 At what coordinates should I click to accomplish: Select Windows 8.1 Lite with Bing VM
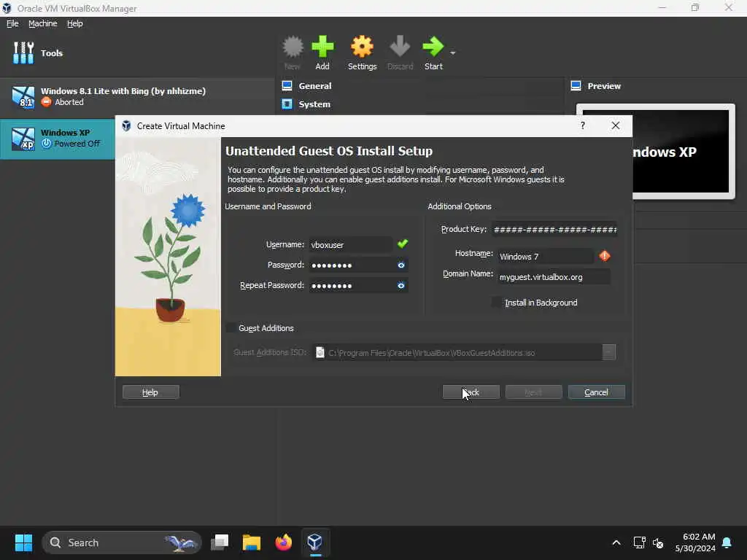[137, 97]
